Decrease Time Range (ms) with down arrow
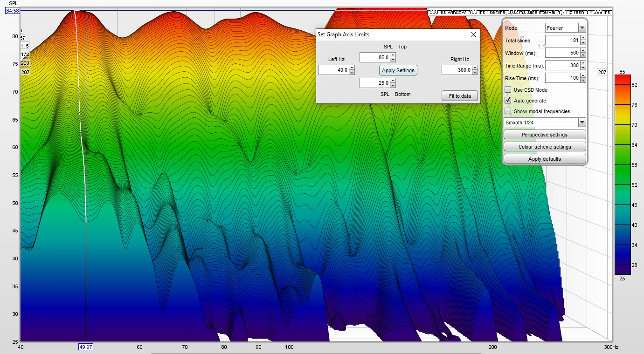The width and height of the screenshot is (644, 354). (x=583, y=68)
